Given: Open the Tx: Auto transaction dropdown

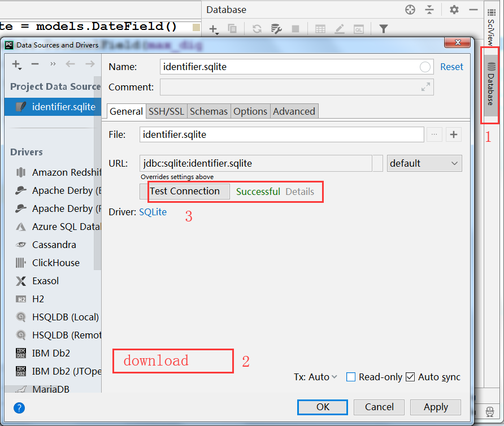Looking at the screenshot, I should (x=315, y=377).
